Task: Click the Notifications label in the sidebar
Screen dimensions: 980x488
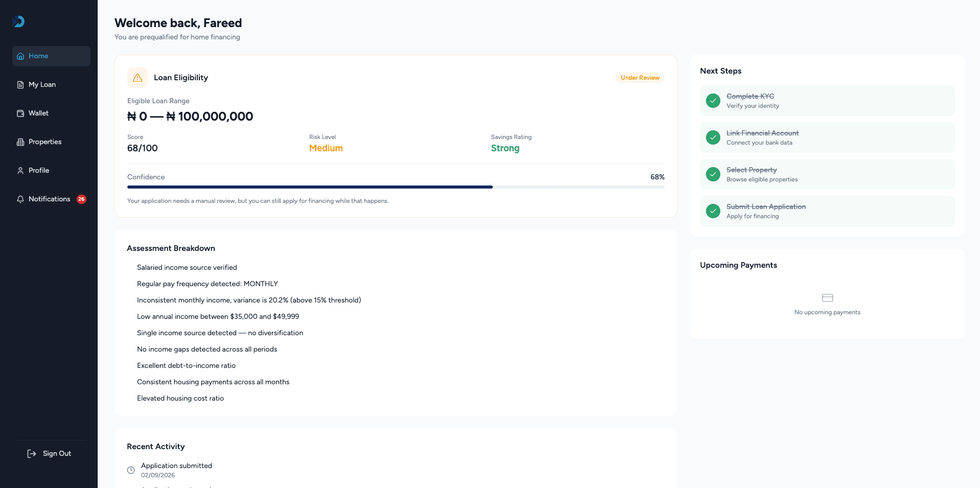Action: 50,199
